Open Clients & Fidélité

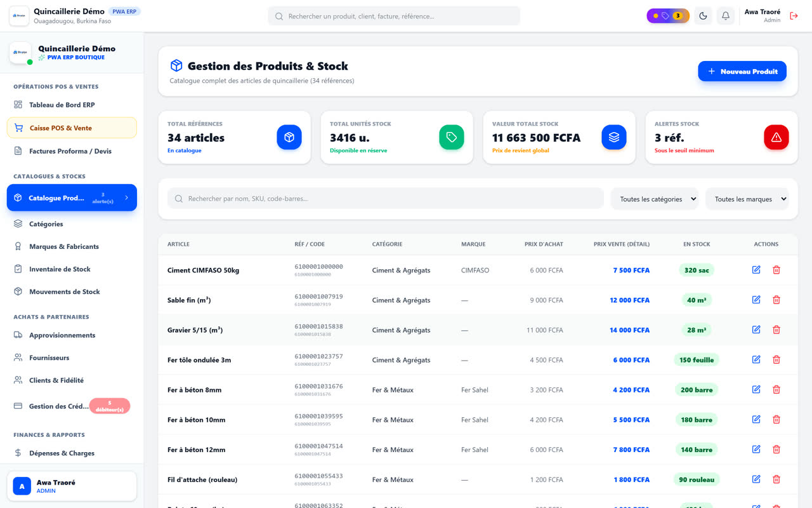72,380
